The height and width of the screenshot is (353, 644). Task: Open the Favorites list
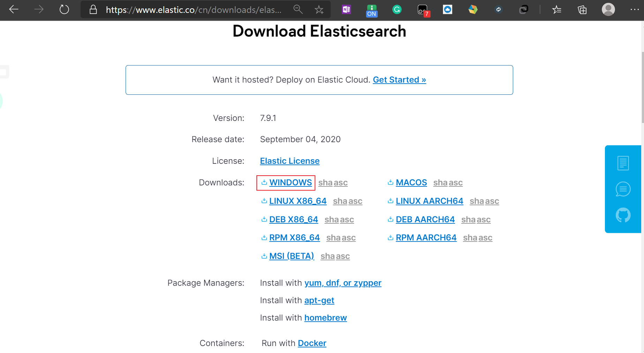(557, 9)
